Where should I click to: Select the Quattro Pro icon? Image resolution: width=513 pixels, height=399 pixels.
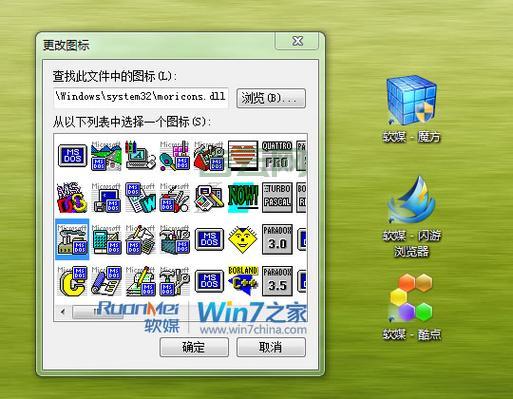pos(277,156)
